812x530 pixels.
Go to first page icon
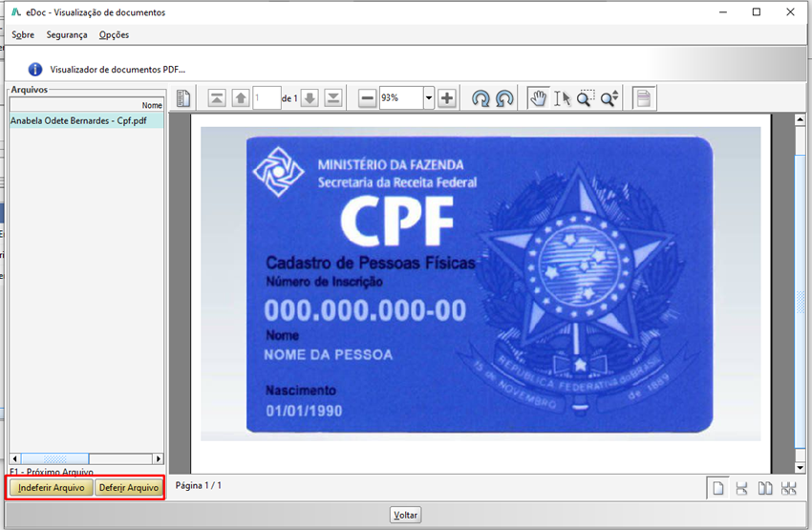tap(217, 97)
